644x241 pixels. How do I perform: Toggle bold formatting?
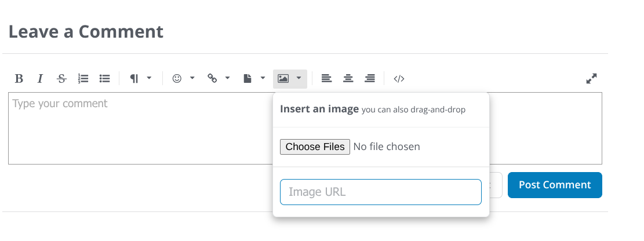19,79
